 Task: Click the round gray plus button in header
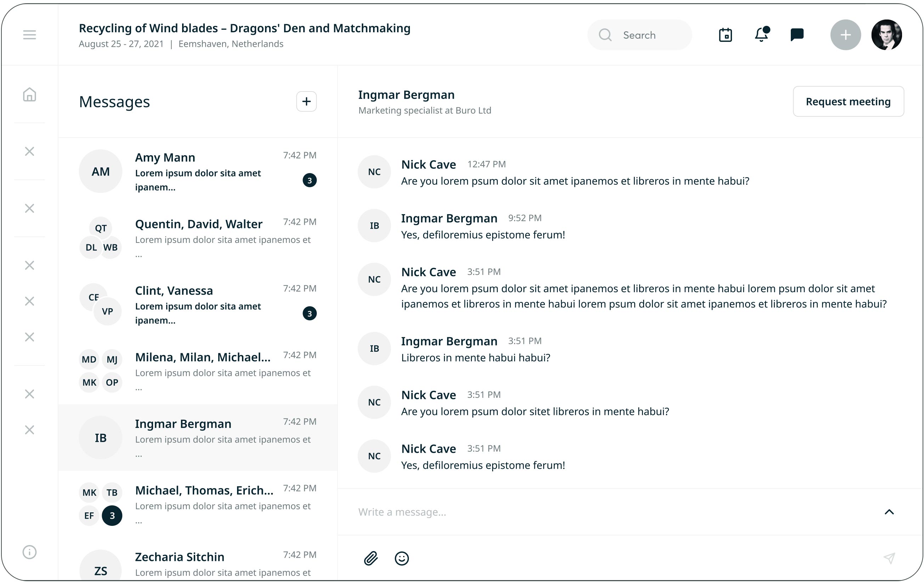coord(845,35)
